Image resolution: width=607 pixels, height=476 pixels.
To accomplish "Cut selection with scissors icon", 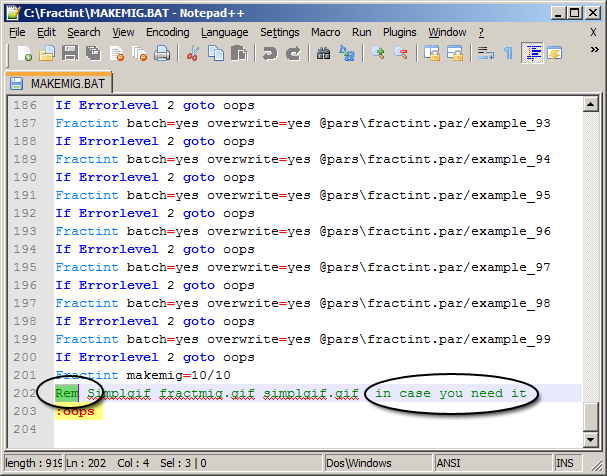I will tap(192, 53).
